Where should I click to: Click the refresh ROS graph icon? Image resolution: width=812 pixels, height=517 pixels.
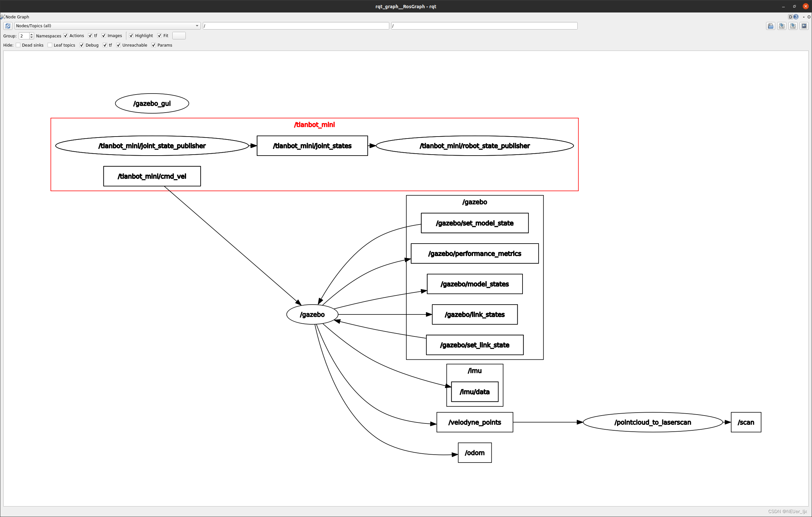(8, 26)
